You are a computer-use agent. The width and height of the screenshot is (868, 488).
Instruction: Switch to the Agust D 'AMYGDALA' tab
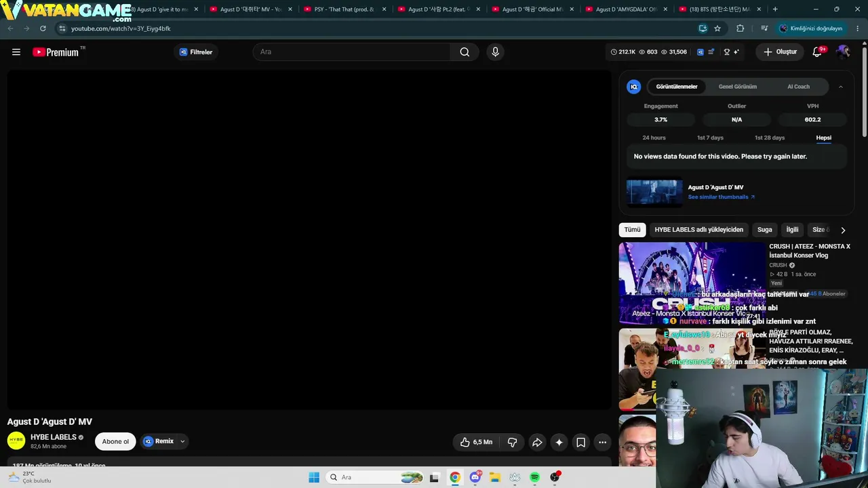coord(625,9)
